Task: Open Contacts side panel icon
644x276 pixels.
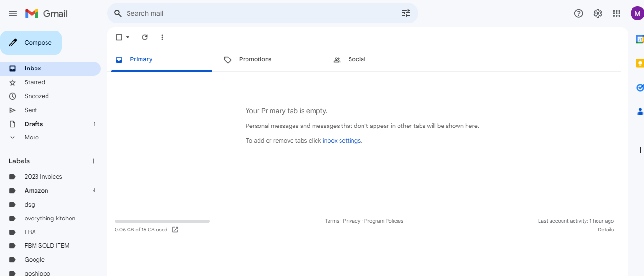Action: tap(640, 112)
